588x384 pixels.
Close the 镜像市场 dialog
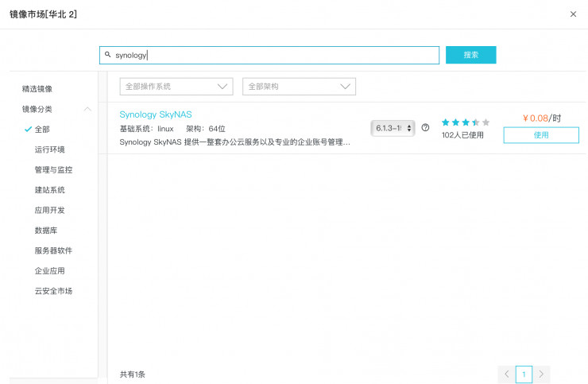pyautogui.click(x=573, y=14)
